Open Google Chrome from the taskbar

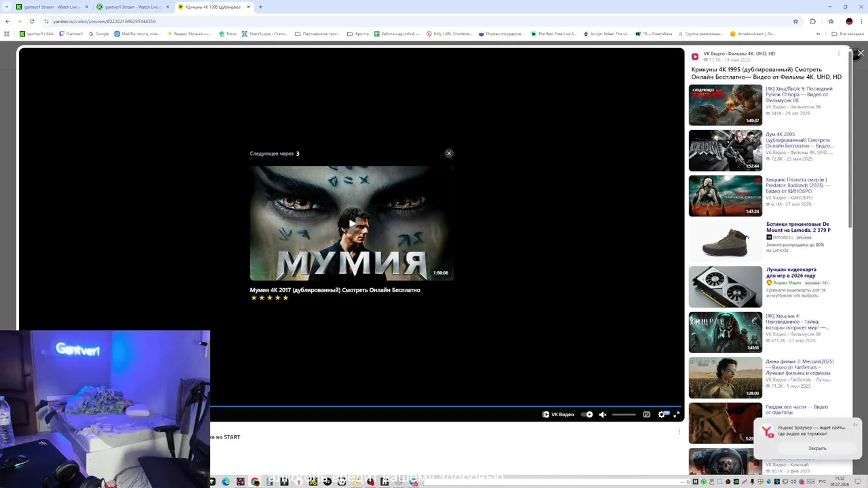click(255, 482)
